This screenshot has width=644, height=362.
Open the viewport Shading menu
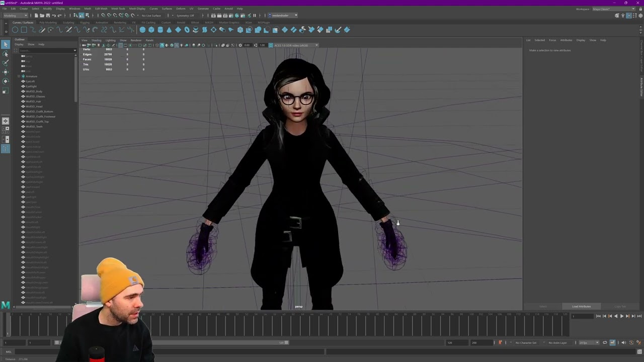point(96,40)
